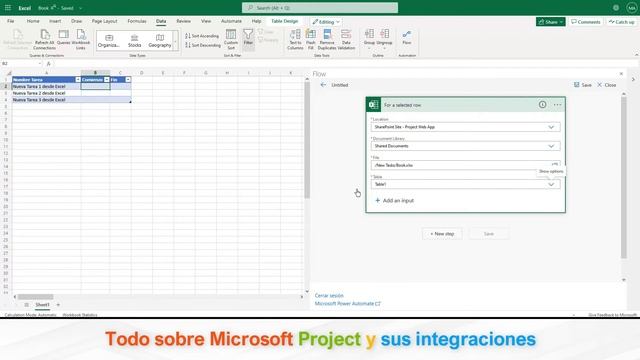Expand the Data Types gallery arrow
The width and height of the screenshot is (640, 360).
176,41
